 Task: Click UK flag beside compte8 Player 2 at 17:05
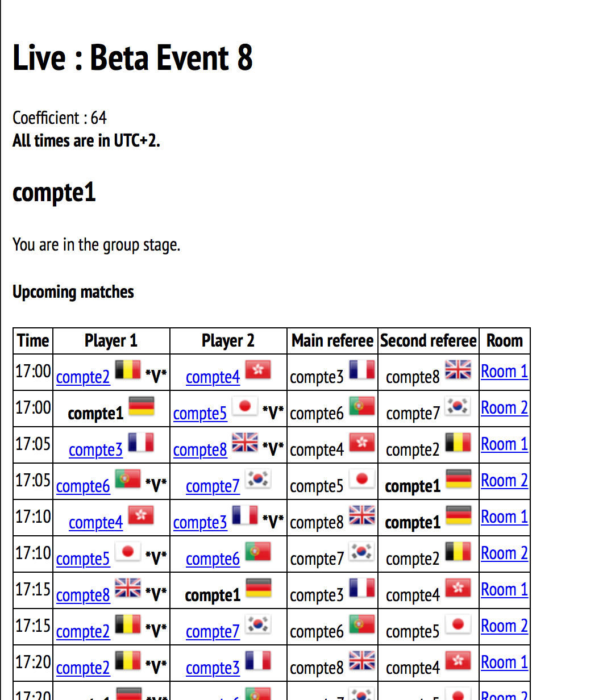pyautogui.click(x=245, y=443)
